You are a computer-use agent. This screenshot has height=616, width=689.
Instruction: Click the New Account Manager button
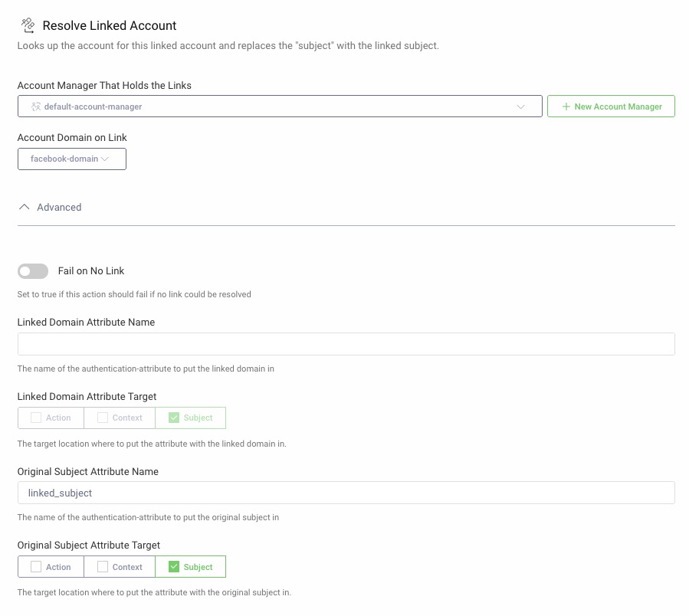(x=611, y=106)
